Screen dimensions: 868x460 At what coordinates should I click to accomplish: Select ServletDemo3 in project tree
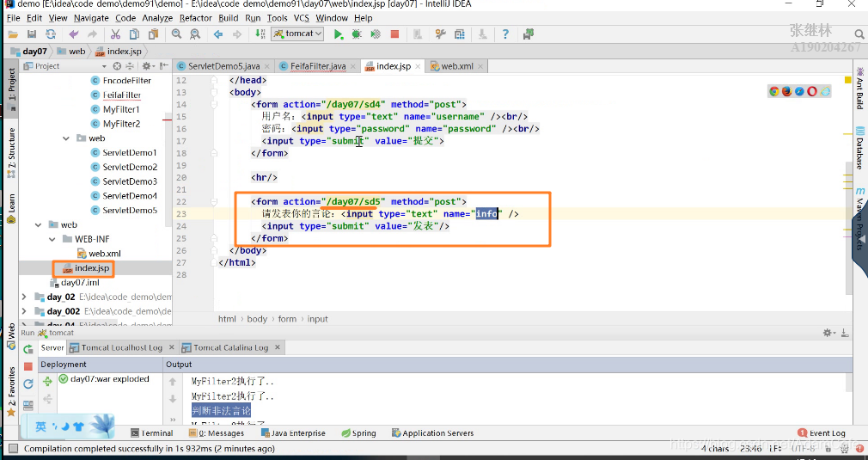130,181
